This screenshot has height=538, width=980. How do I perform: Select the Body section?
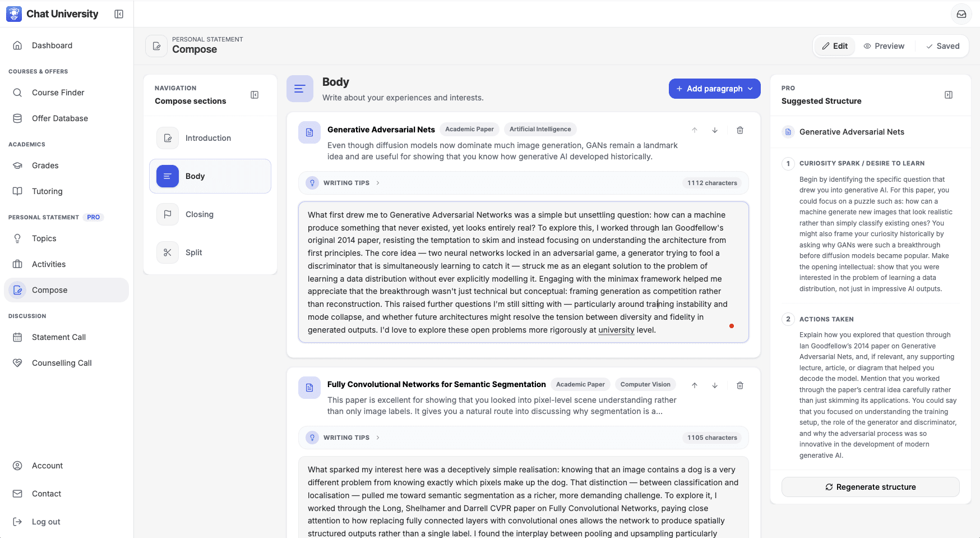pyautogui.click(x=210, y=176)
